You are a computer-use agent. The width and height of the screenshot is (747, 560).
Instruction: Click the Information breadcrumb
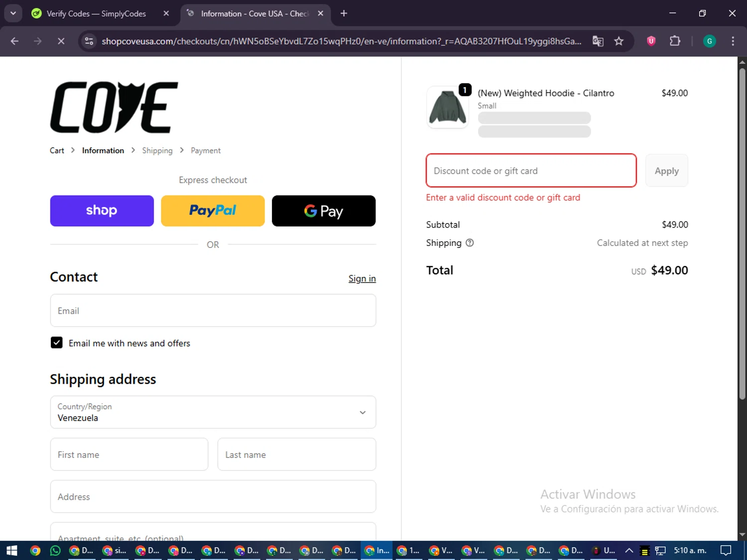coord(103,150)
